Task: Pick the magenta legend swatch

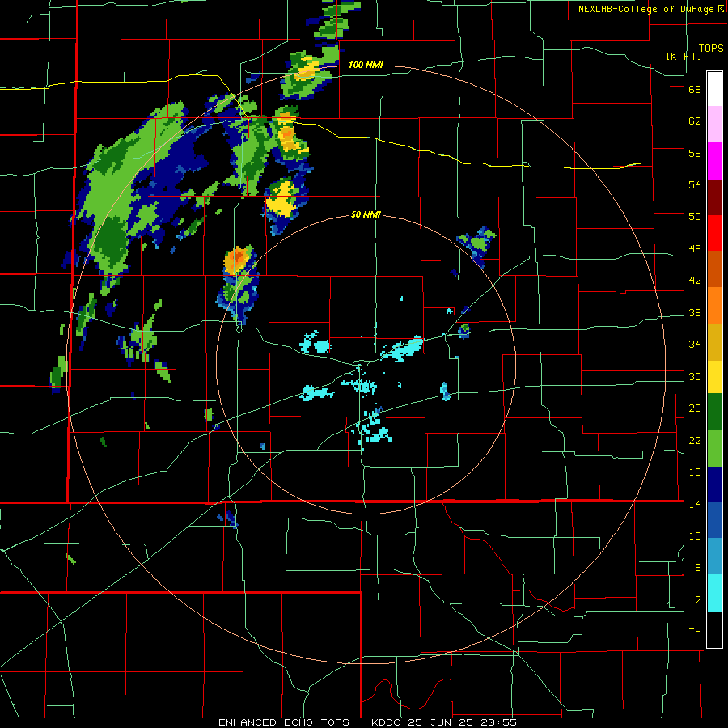Action: 714,161
